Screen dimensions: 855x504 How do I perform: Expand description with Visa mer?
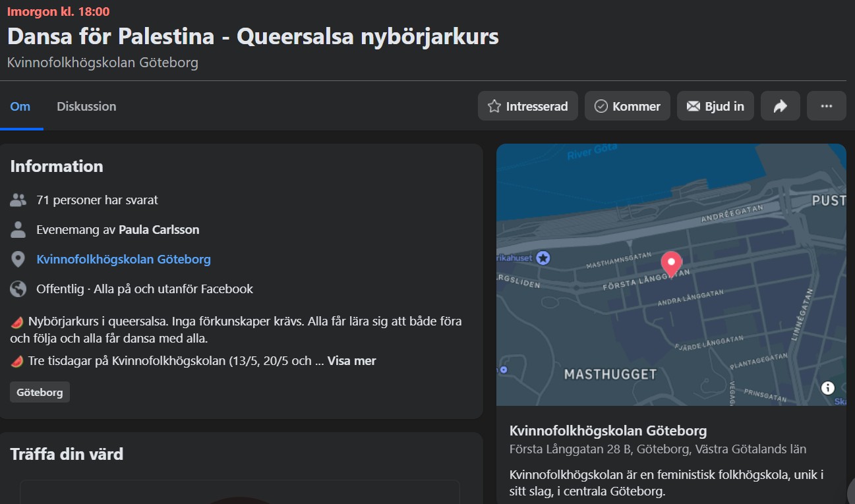point(351,361)
